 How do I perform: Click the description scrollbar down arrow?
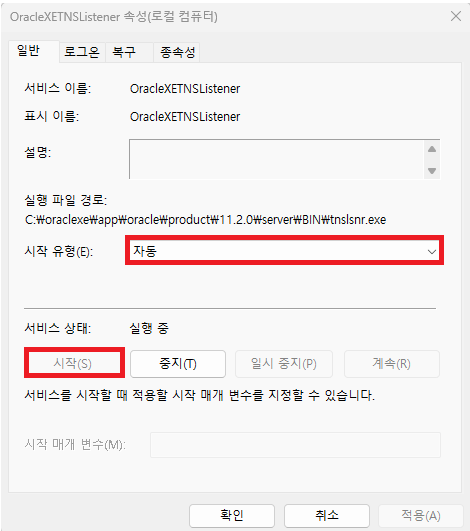[x=432, y=171]
